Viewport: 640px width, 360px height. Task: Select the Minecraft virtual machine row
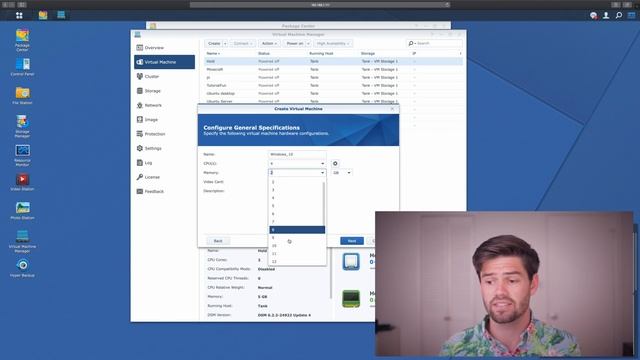[333, 69]
